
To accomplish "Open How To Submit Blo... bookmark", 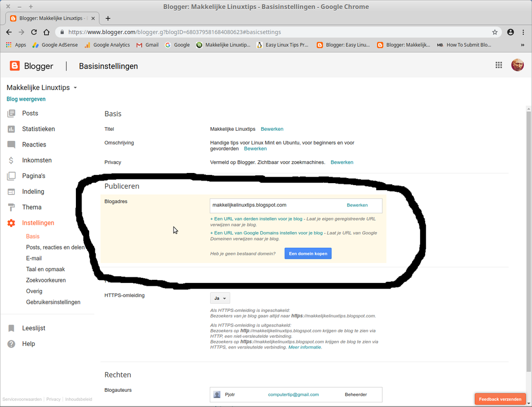I will point(464,45).
